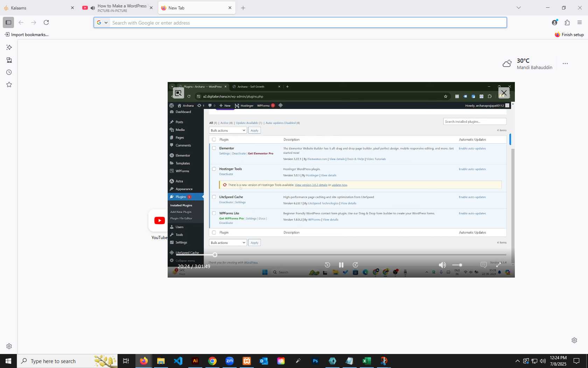Open Adobe Illustrator from the taskbar
The height and width of the screenshot is (368, 588).
tap(195, 361)
